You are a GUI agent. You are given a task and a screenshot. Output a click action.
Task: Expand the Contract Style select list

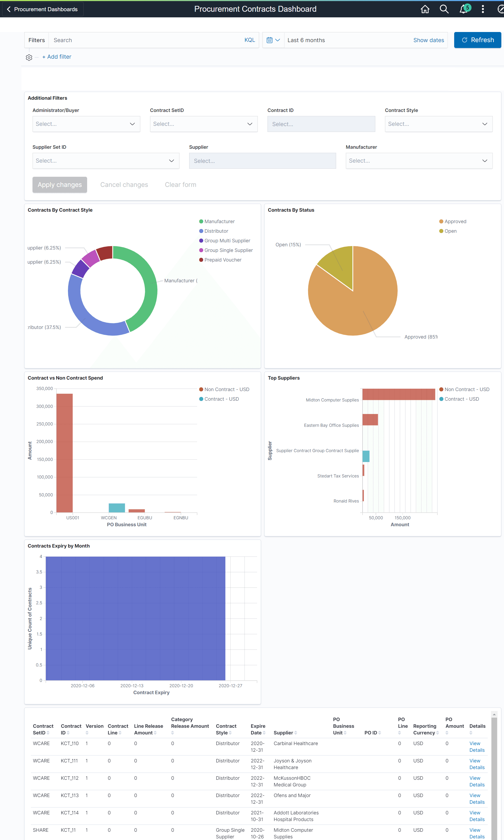tap(438, 124)
